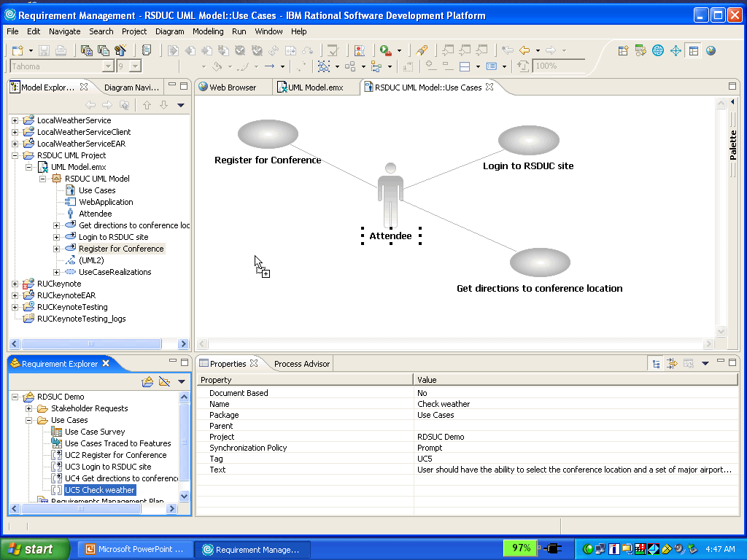Click the zoom 100% input field

pyautogui.click(x=558, y=66)
